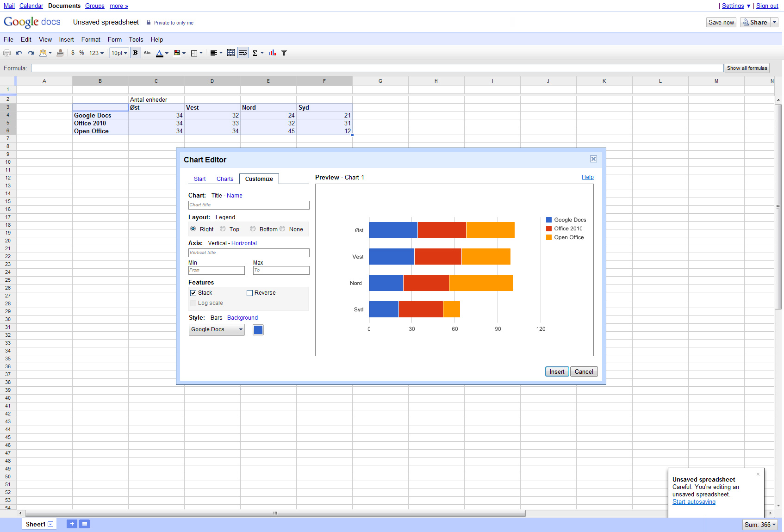Image resolution: width=784 pixels, height=532 pixels.
Task: Click the Filter funnel icon
Action: point(284,53)
